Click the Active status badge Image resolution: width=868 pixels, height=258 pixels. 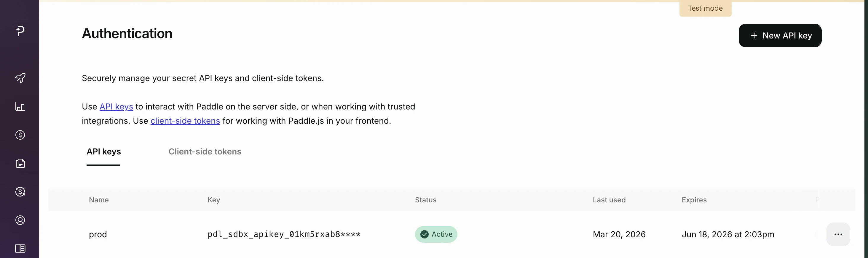coord(436,234)
